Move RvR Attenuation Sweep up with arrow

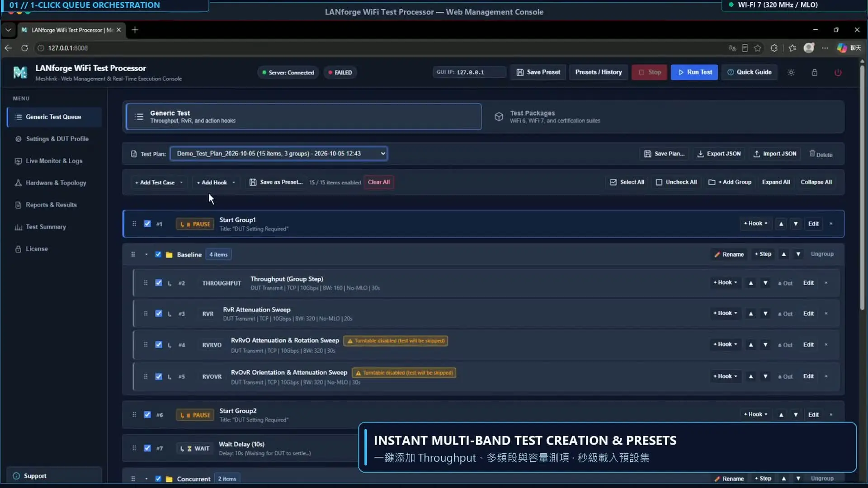[750, 314]
